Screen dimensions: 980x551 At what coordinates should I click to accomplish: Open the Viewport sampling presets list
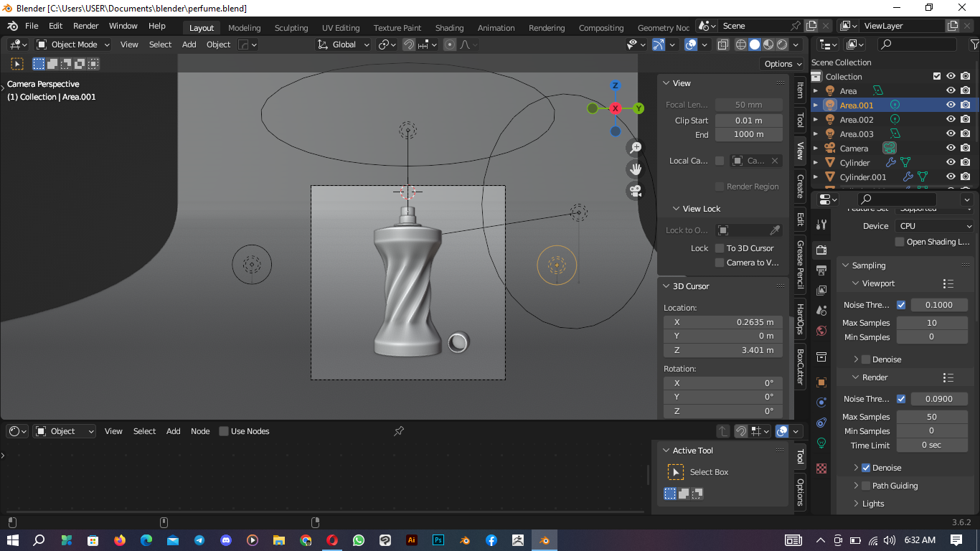click(x=948, y=283)
